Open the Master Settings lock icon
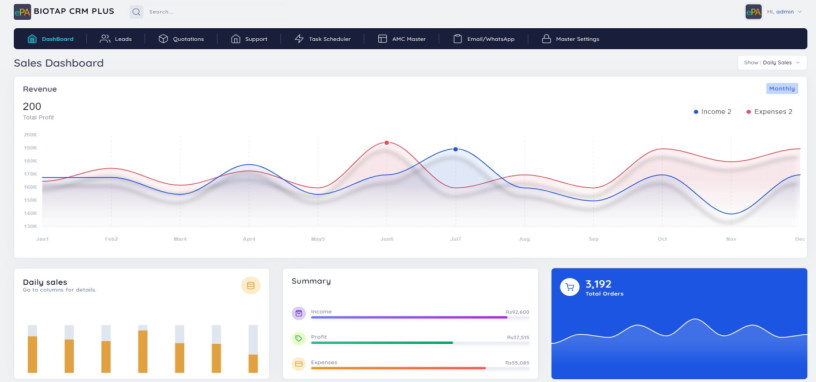 click(546, 39)
